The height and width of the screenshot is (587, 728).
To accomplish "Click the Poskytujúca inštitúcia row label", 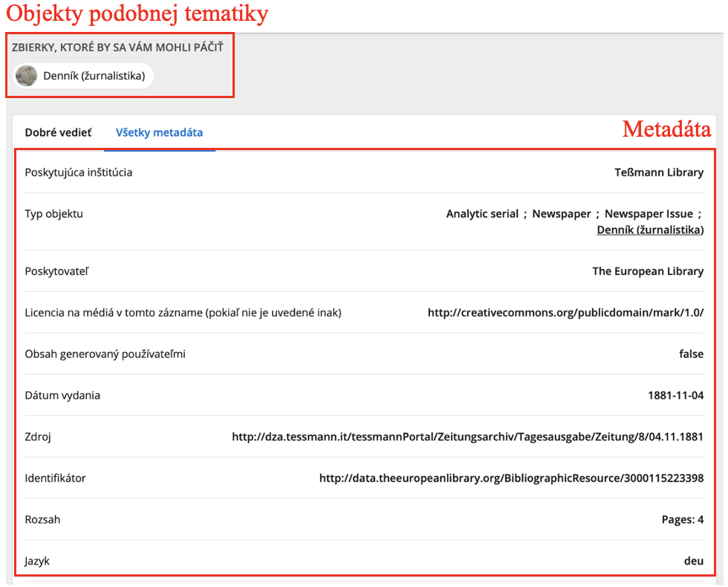I will tap(79, 172).
